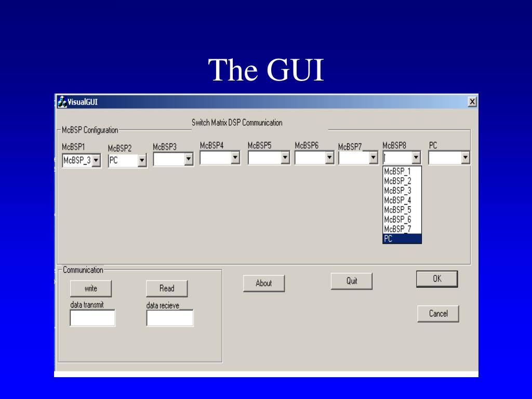
Task: Open the McBSP1 dropdown arrow
Action: tap(96, 160)
